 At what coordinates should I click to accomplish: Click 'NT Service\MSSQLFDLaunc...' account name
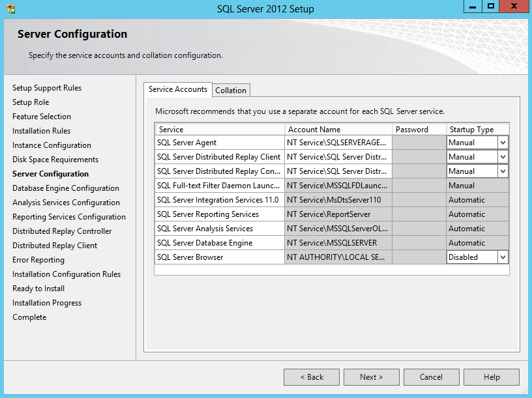click(x=338, y=186)
